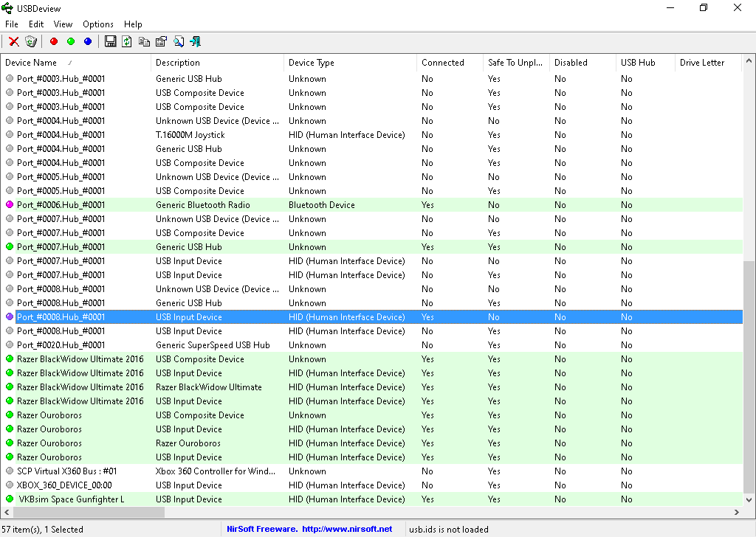756x537 pixels.
Task: Select the T.16000M Joystick description cell
Action: coord(190,135)
